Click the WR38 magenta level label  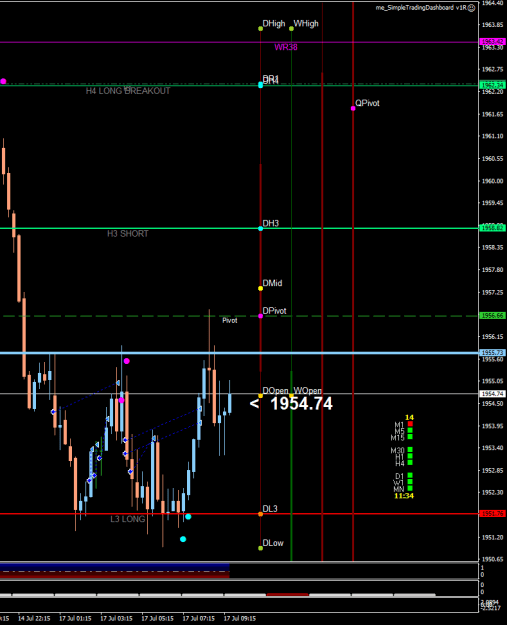click(286, 47)
